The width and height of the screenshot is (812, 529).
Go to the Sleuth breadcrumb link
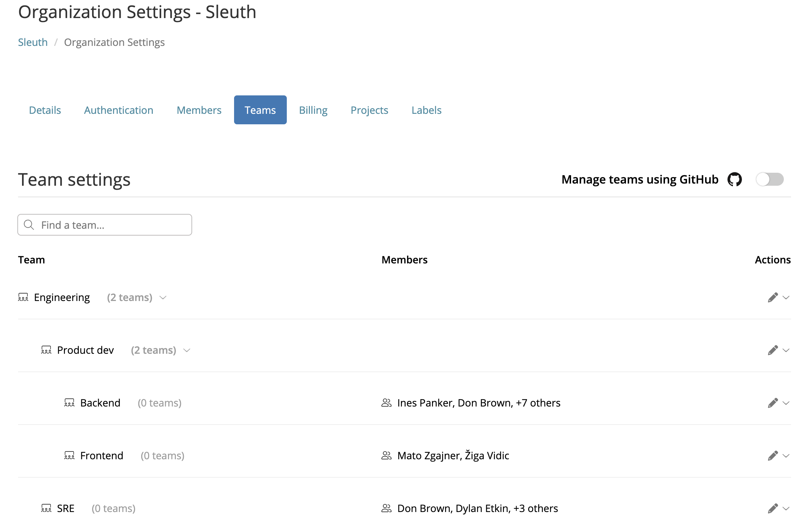click(33, 42)
